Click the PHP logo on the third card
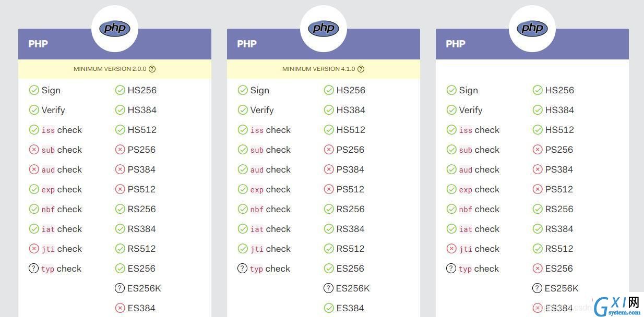Screen dimensions: 644x317 (532, 29)
